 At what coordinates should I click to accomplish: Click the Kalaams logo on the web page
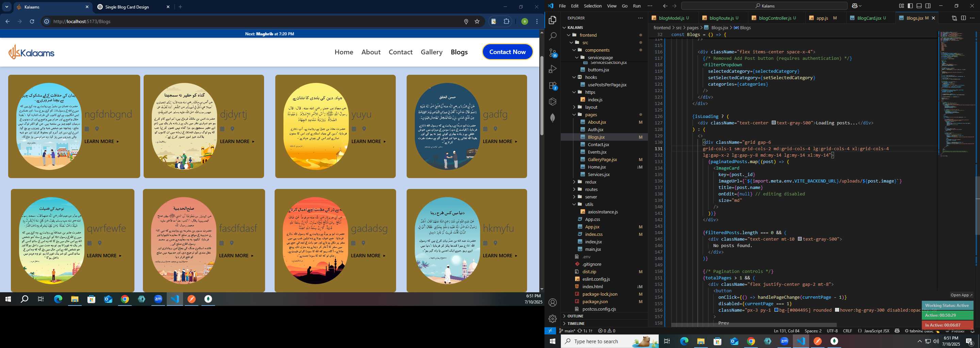point(31,52)
